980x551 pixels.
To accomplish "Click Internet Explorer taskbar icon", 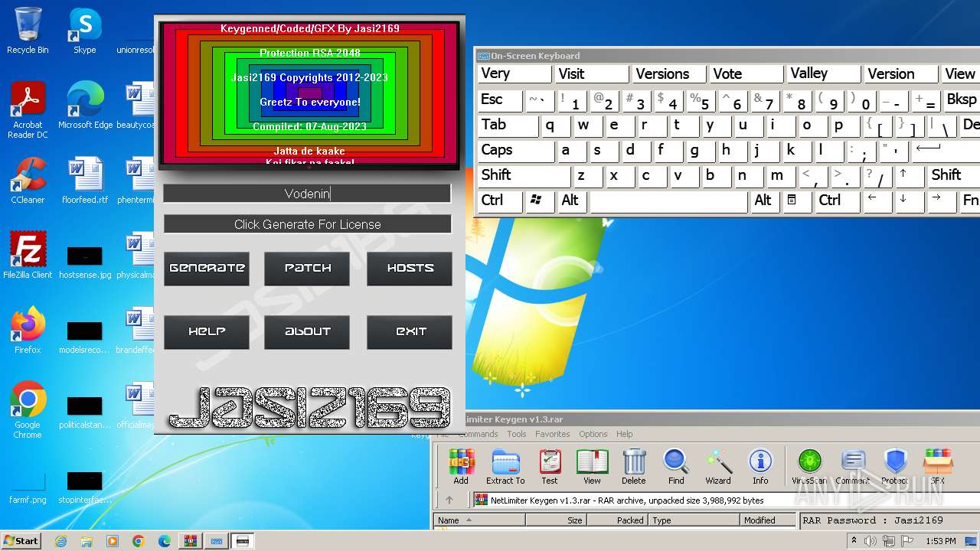I will coord(61,541).
